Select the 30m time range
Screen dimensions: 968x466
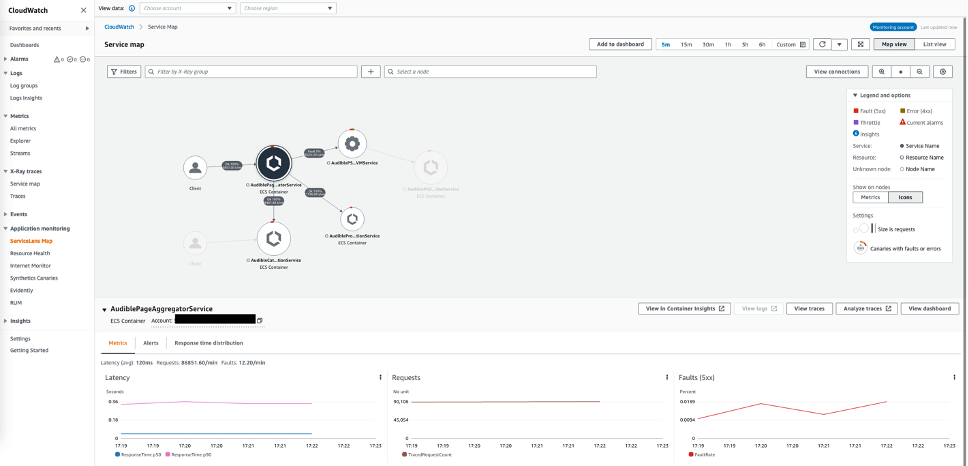[708, 44]
